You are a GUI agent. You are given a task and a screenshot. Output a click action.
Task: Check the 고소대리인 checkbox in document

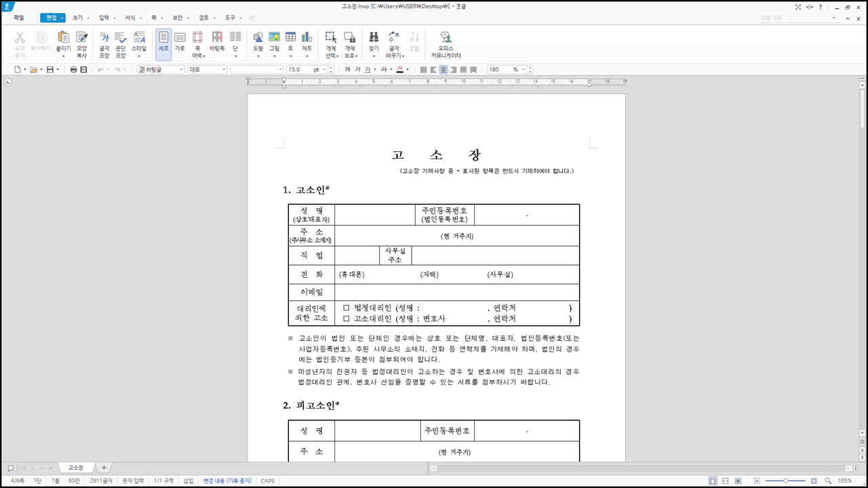pos(346,319)
